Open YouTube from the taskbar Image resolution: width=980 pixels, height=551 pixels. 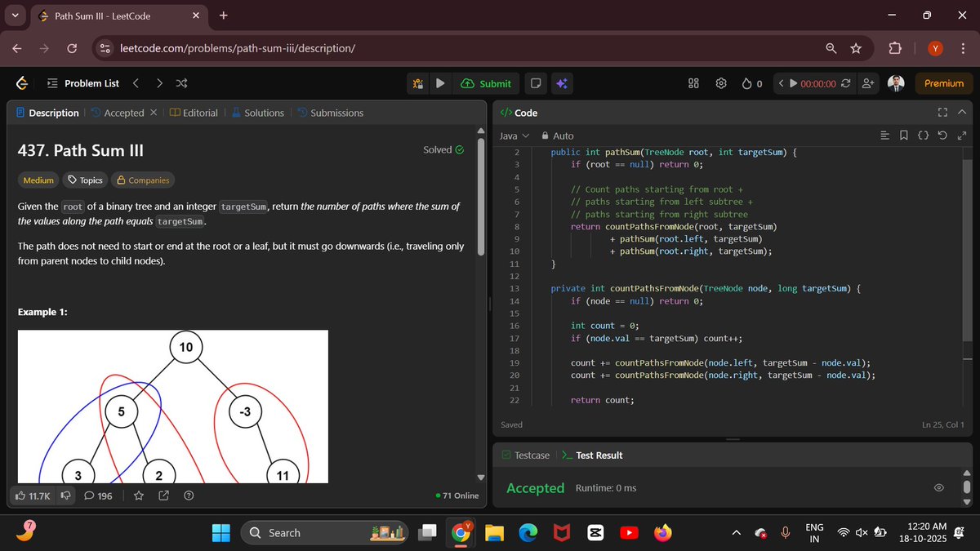(x=629, y=533)
